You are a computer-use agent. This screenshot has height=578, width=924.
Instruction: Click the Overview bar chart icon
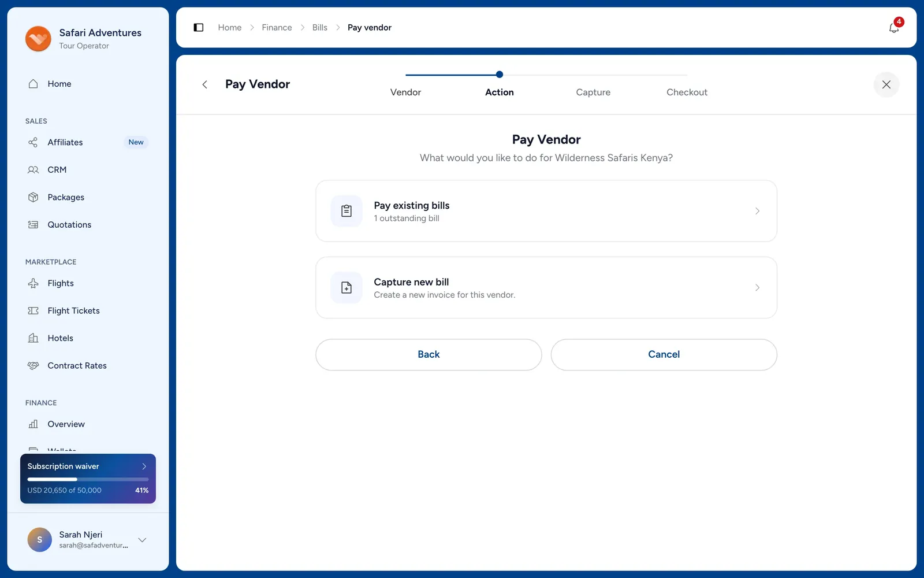[x=33, y=424]
